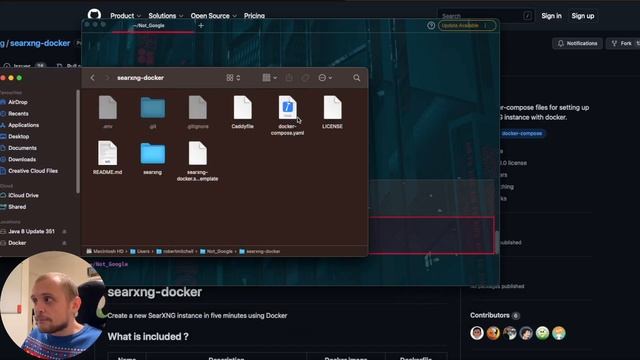Select the LICENSE file icon
Image resolution: width=640 pixels, height=360 pixels.
tap(332, 107)
